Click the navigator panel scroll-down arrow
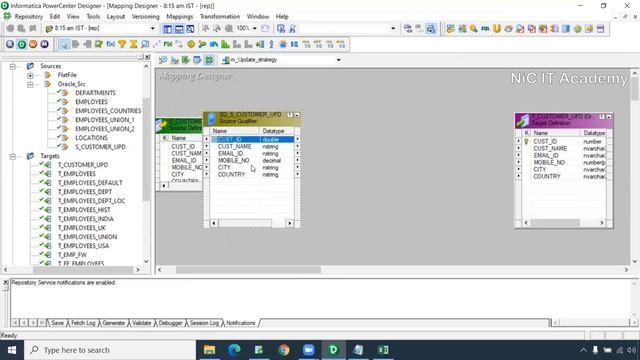640x360 pixels. [x=146, y=262]
